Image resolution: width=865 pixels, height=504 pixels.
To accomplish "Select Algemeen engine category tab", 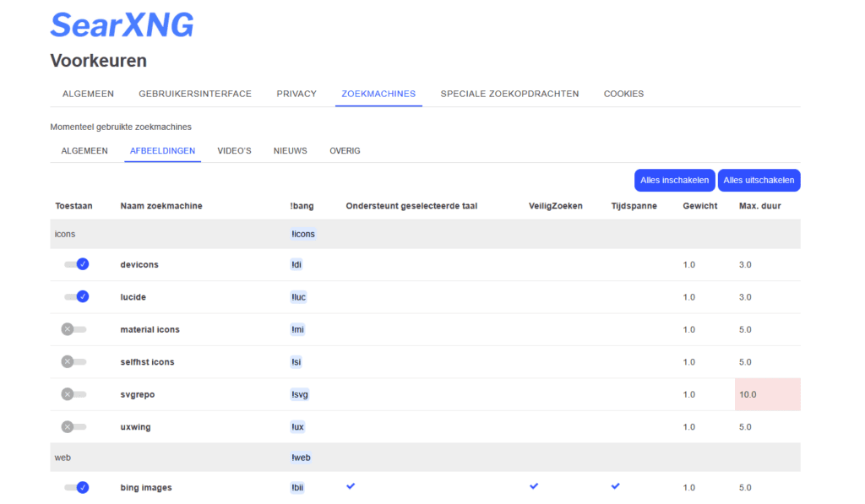I will pos(84,150).
